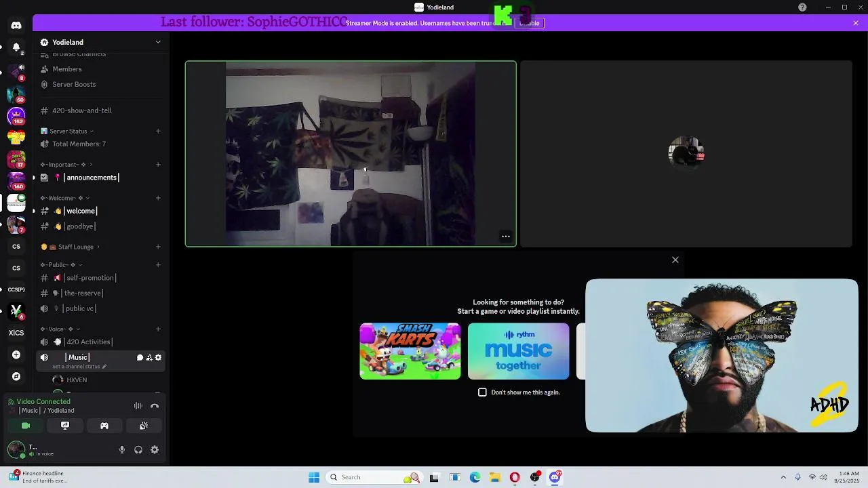Open text chat for Music channel
The image size is (868, 488).
(140, 357)
